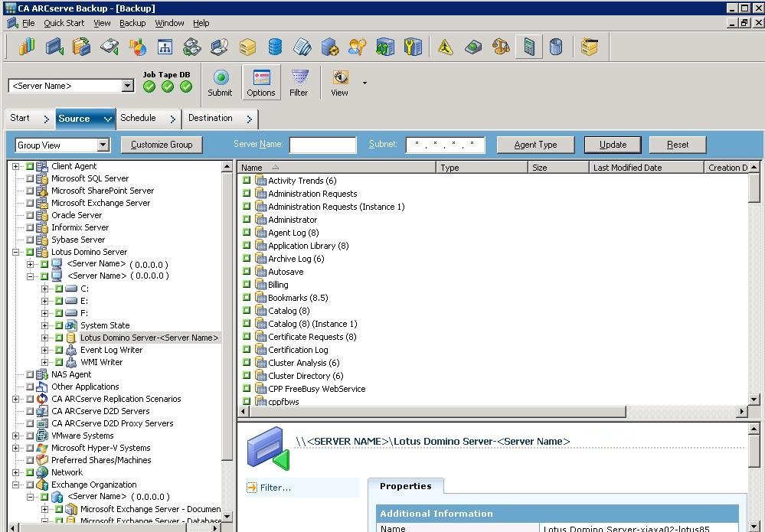Click the blue database cylinder toolbar icon
Image resolution: width=765 pixels, height=532 pixels.
[x=275, y=47]
